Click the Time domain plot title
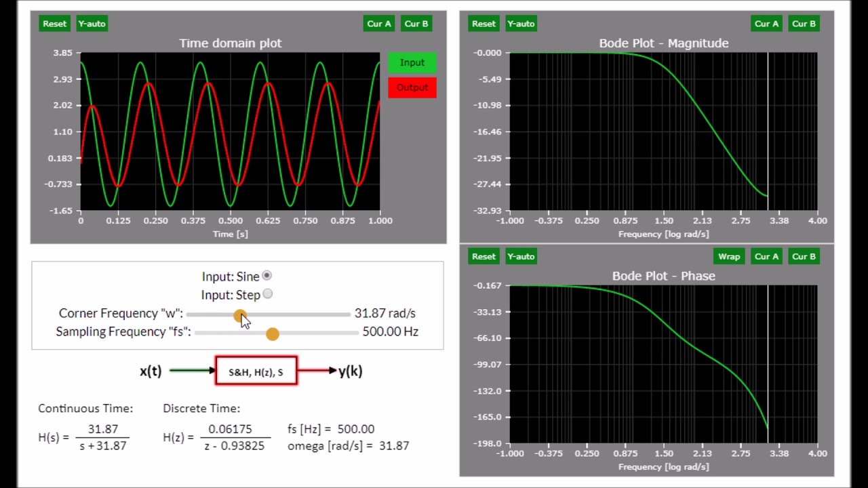Image resolution: width=868 pixels, height=488 pixels. pyautogui.click(x=231, y=43)
